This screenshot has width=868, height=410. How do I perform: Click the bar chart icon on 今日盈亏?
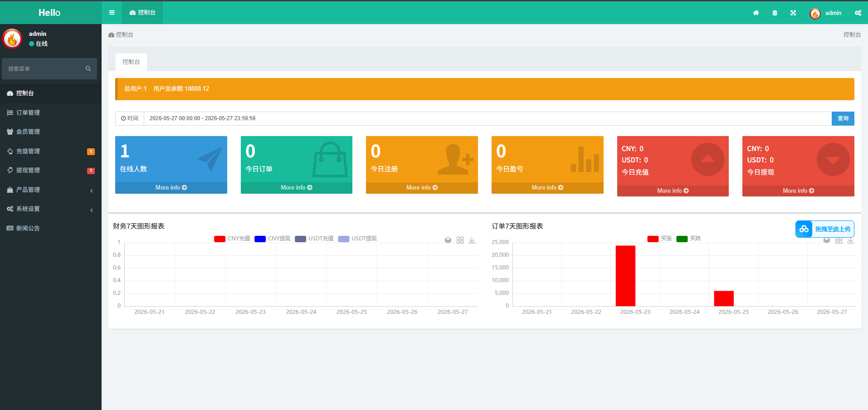(585, 159)
